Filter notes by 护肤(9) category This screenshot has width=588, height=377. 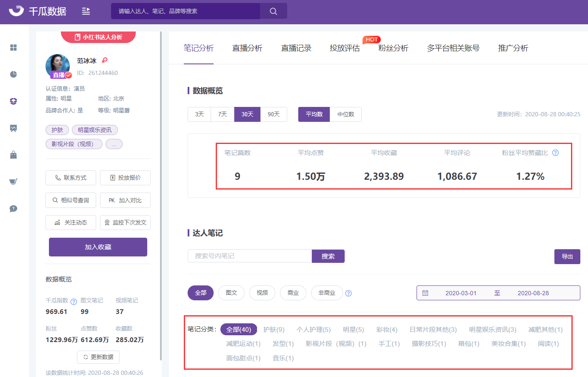(x=274, y=330)
